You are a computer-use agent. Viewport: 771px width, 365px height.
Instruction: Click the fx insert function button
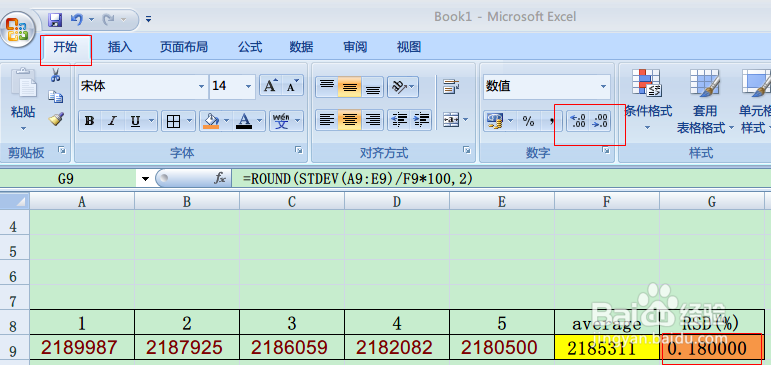tap(219, 179)
